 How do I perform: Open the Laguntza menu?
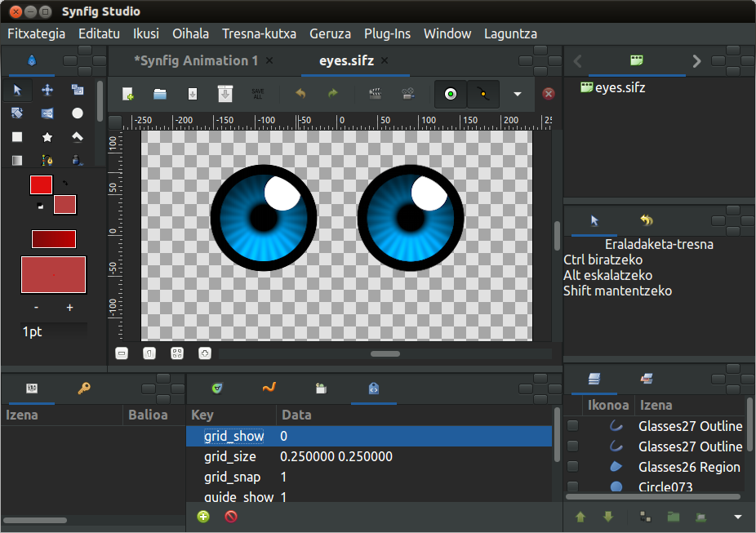(510, 33)
